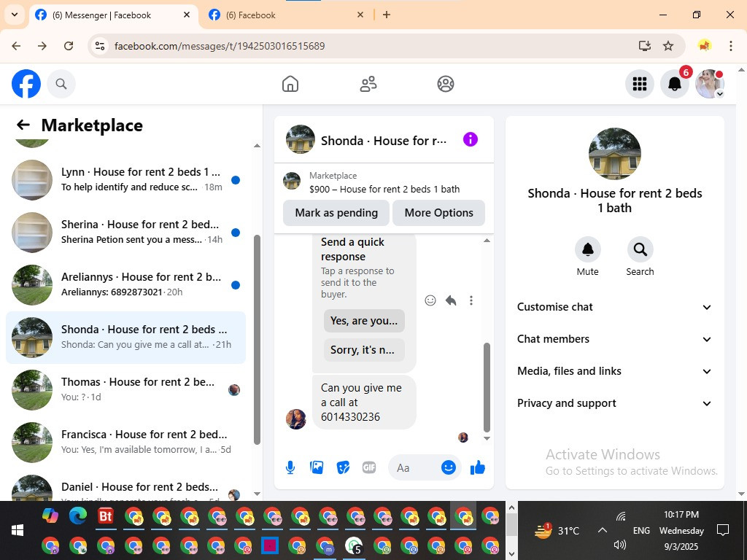Open Areliannys' House for rent chat
747x560 pixels.
(125, 285)
